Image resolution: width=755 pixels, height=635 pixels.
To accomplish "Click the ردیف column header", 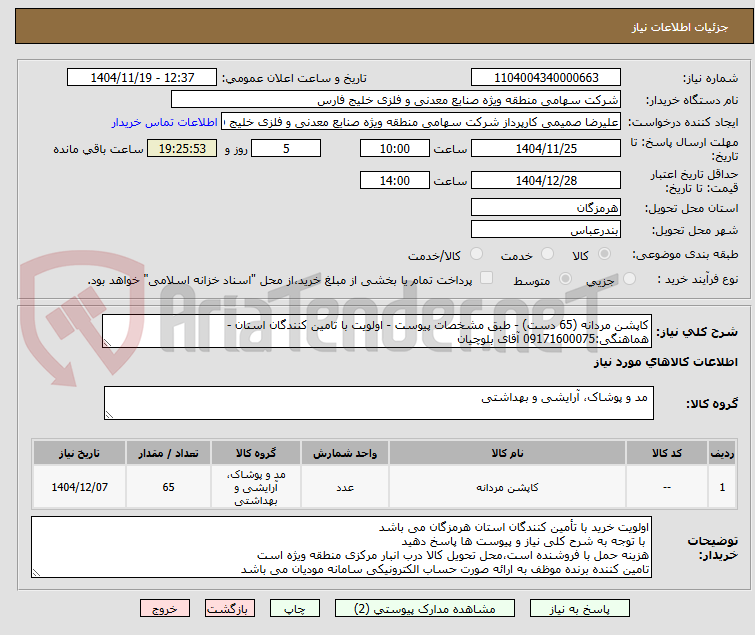I will tap(722, 453).
